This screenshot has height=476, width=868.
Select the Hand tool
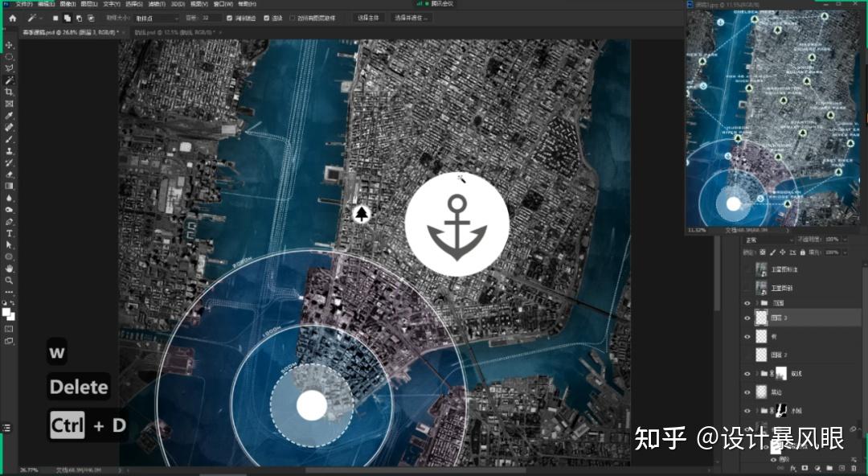(x=9, y=269)
